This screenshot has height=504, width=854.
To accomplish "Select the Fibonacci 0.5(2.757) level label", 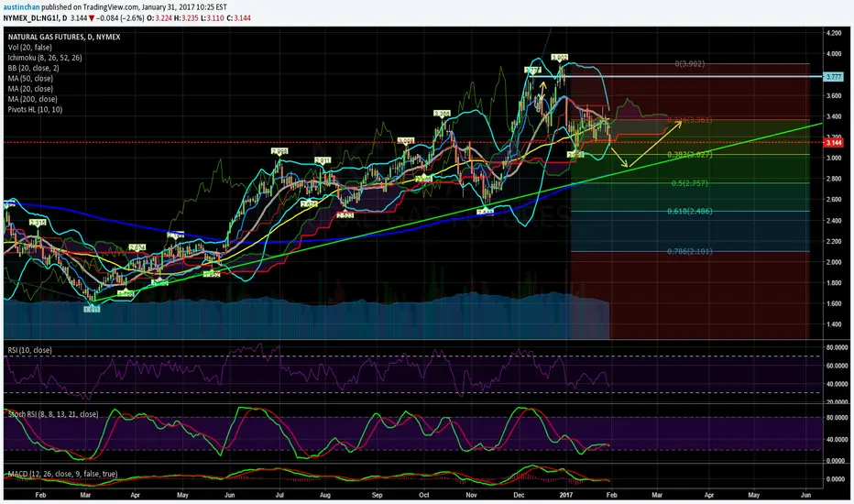I will (689, 183).
